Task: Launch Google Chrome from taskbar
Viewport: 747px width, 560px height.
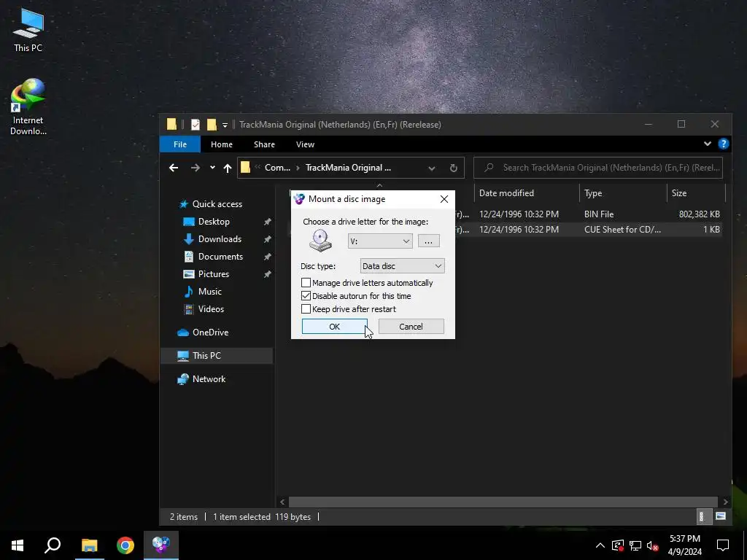Action: 125,545
